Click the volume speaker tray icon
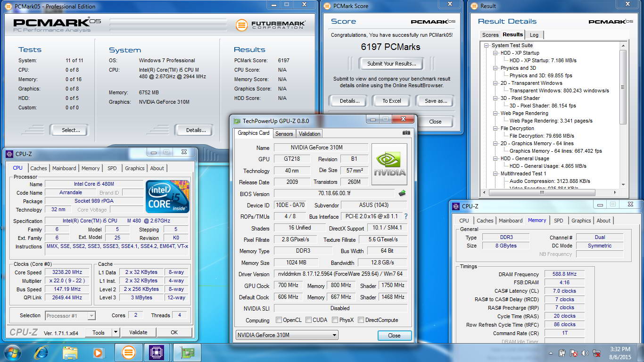644x362 pixels. click(x=585, y=353)
